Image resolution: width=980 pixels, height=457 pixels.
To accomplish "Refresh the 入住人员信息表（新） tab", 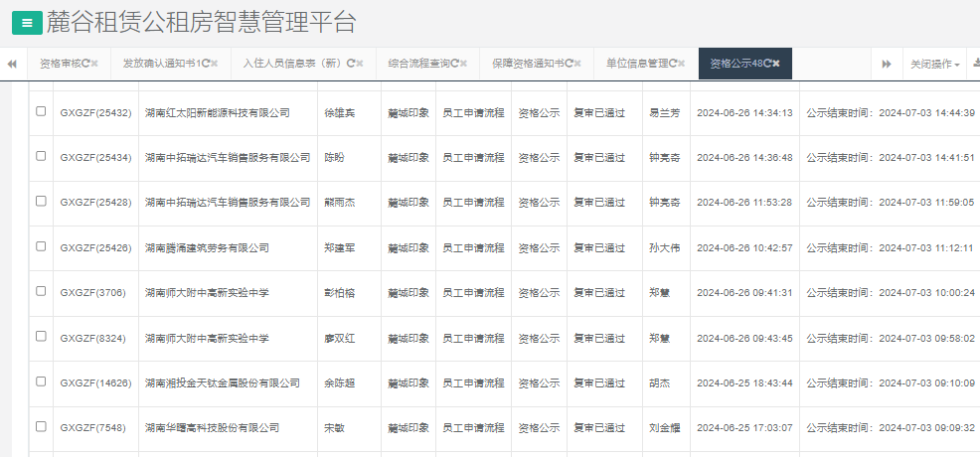I will coord(351,63).
